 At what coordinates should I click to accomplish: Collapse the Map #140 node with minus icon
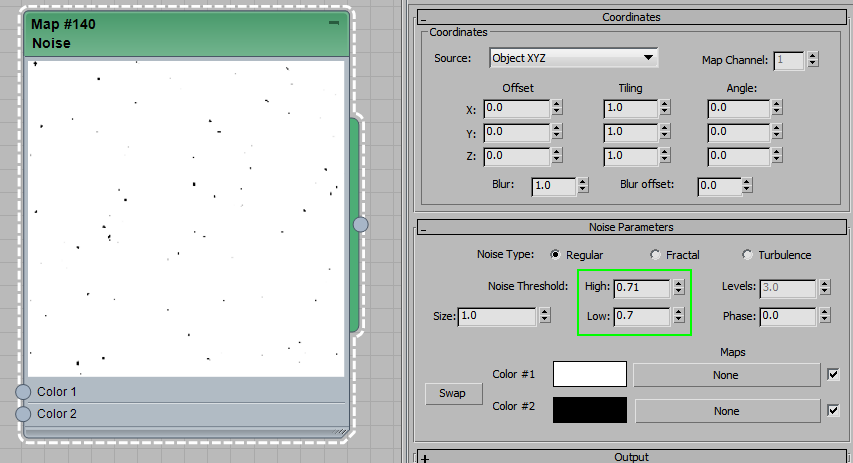[334, 22]
